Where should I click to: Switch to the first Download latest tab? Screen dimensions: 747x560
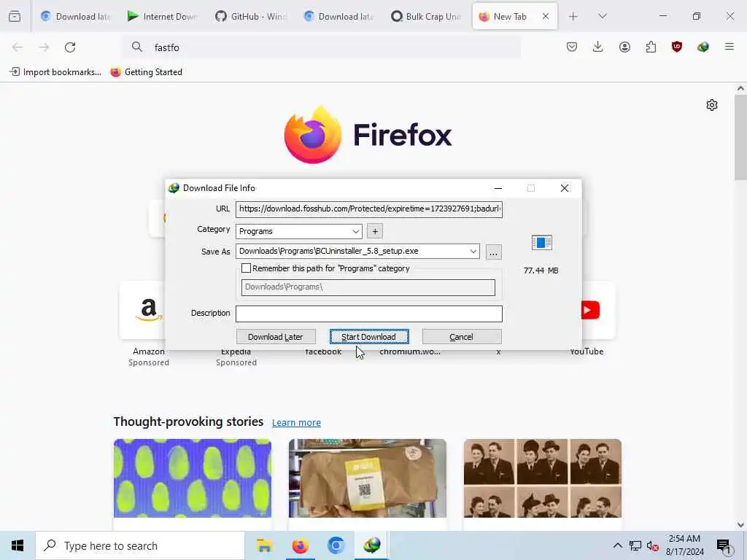pyautogui.click(x=75, y=17)
